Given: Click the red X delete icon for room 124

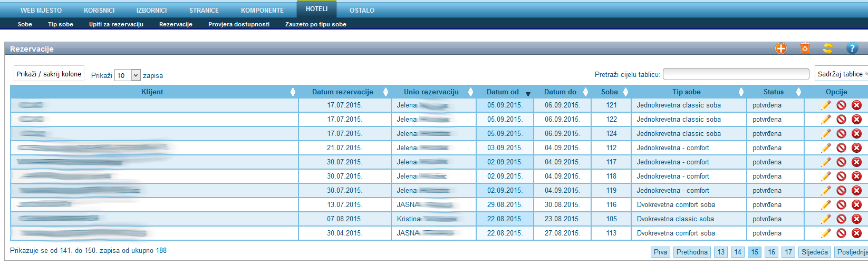Looking at the screenshot, I should tap(857, 134).
